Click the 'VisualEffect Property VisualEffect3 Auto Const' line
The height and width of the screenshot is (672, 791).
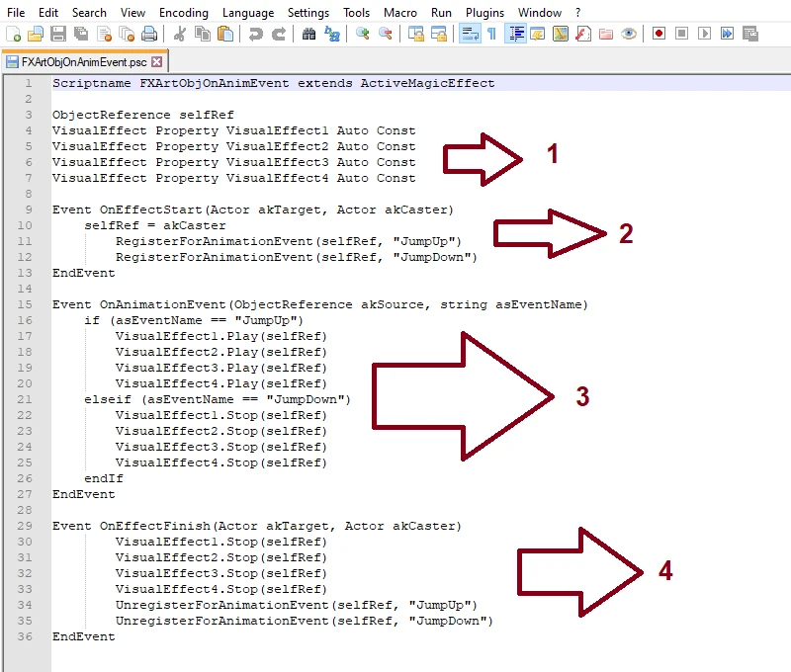(234, 162)
